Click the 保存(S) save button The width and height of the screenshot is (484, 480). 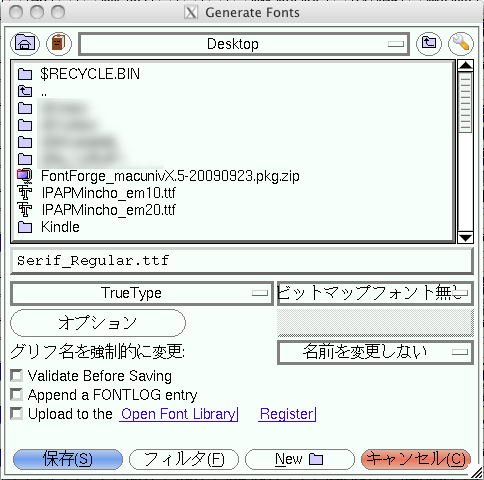(x=68, y=459)
